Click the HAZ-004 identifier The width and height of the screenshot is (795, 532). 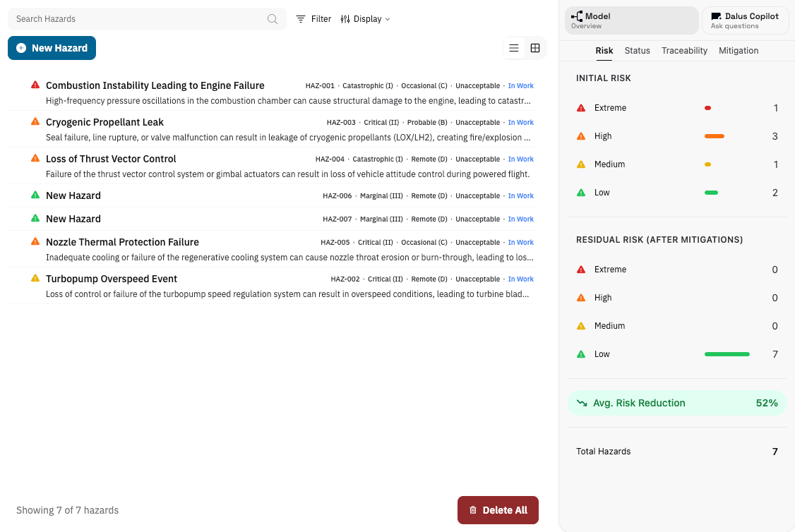pos(330,159)
